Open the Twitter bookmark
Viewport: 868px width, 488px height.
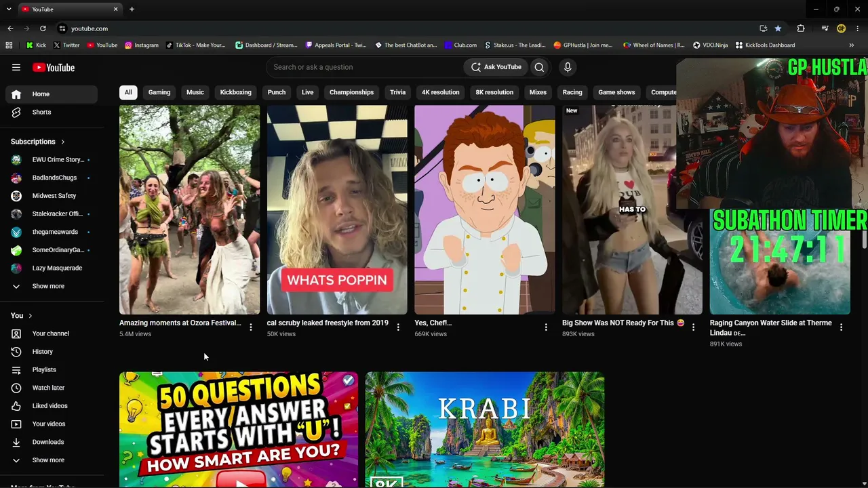coord(66,45)
